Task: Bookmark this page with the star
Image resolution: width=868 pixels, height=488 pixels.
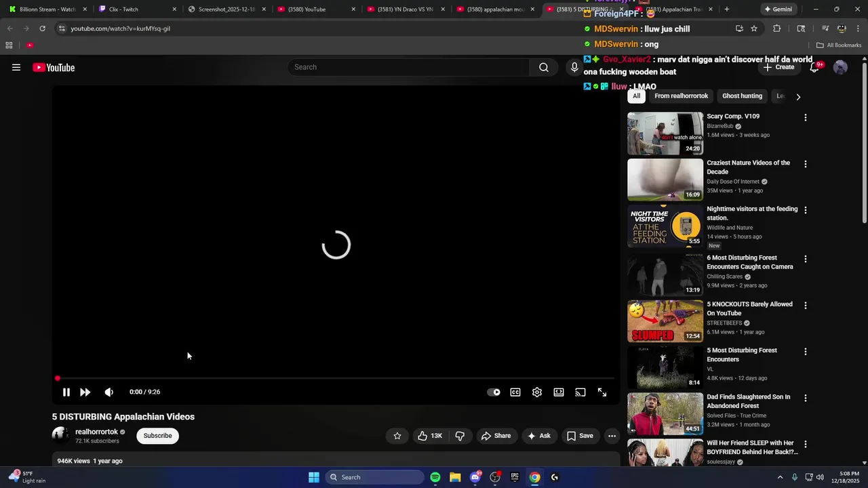Action: pyautogui.click(x=754, y=28)
